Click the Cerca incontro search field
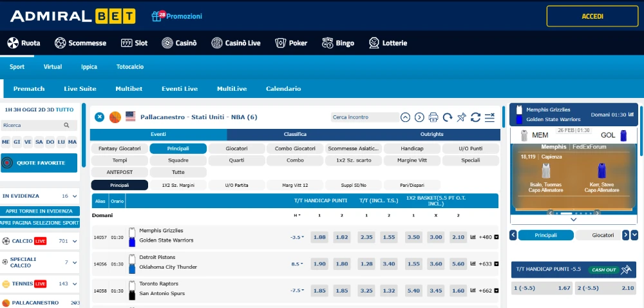The width and height of the screenshot is (644, 308). click(x=365, y=117)
